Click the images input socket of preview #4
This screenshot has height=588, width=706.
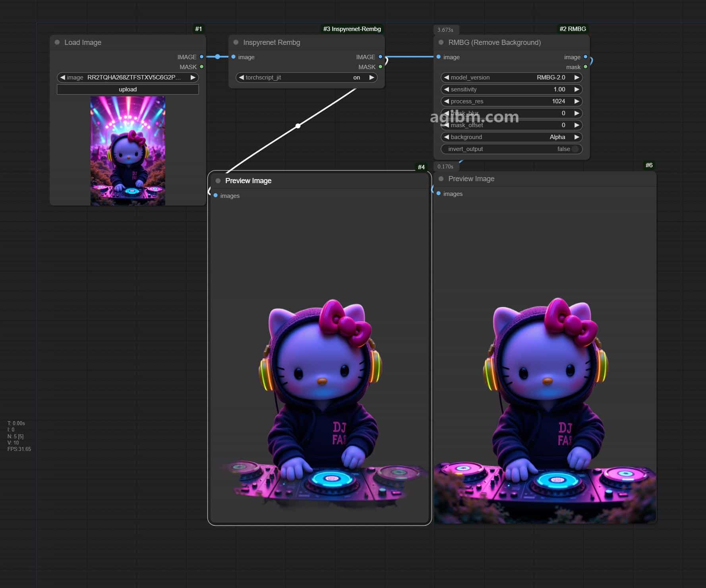pos(216,195)
